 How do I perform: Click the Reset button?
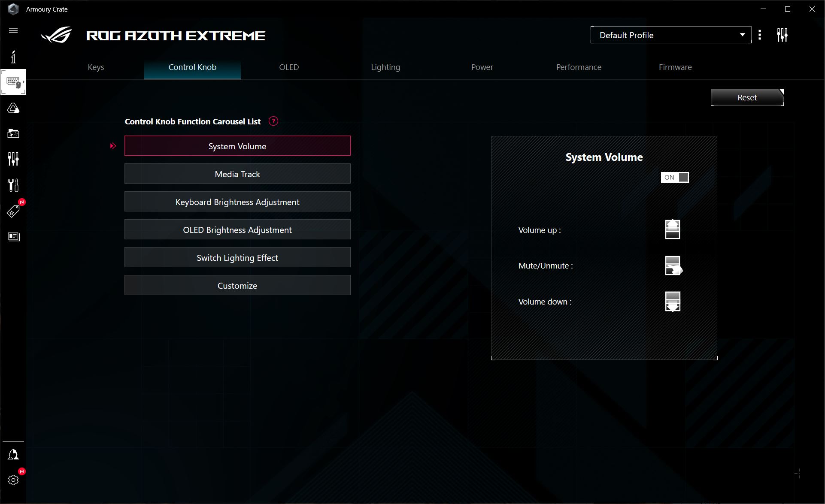(x=747, y=97)
